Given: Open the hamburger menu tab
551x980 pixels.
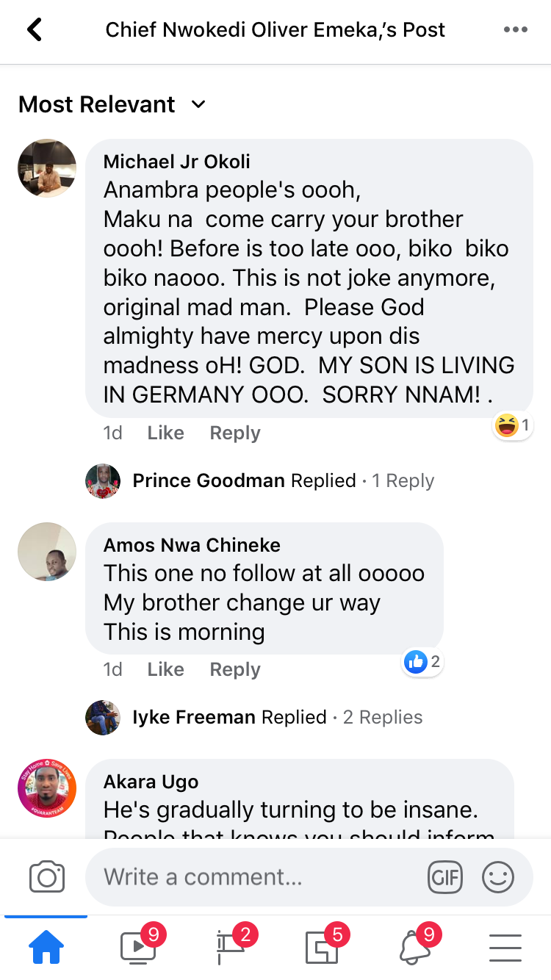Looking at the screenshot, I should pos(505,948).
